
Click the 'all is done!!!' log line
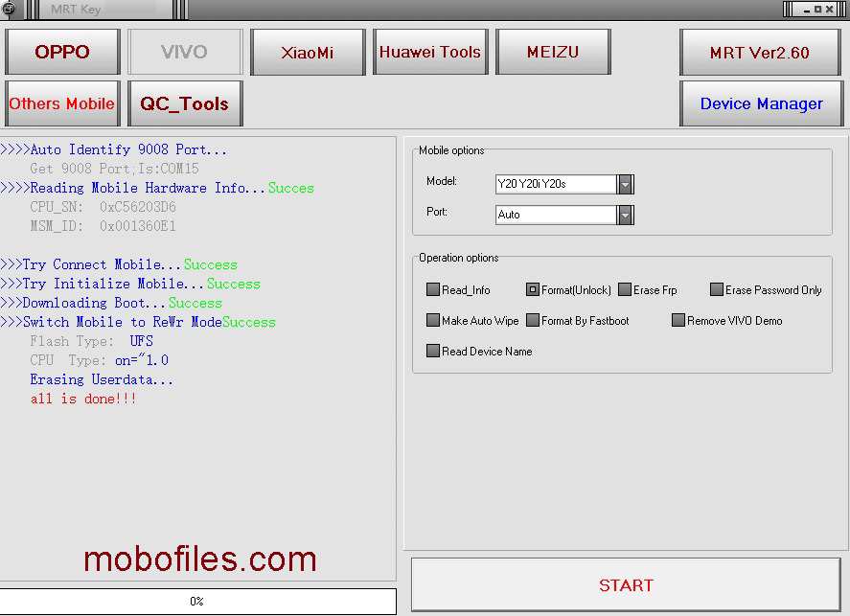pyautogui.click(x=83, y=399)
